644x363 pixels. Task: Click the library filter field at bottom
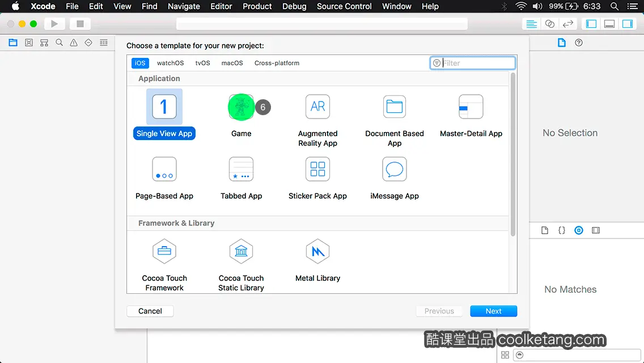[x=577, y=355]
